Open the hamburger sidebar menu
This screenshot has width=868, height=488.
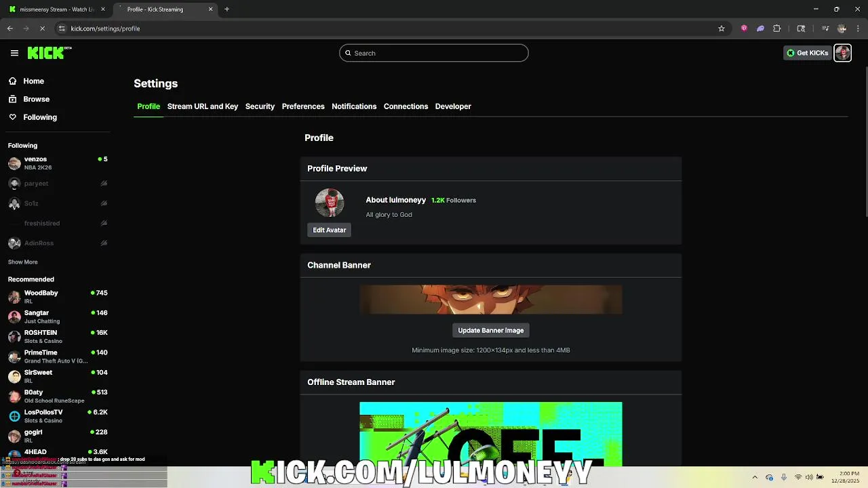tap(14, 53)
